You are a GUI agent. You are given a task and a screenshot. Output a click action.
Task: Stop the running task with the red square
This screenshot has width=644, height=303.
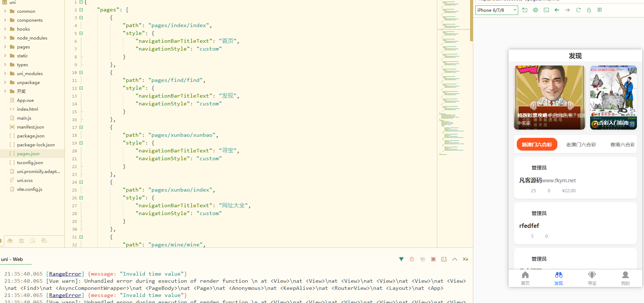click(433, 259)
